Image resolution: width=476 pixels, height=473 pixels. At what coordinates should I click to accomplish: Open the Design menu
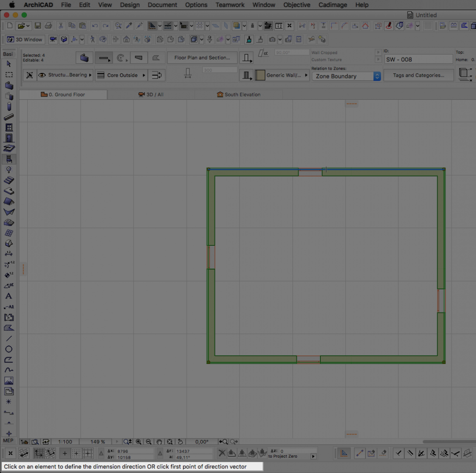pos(129,5)
